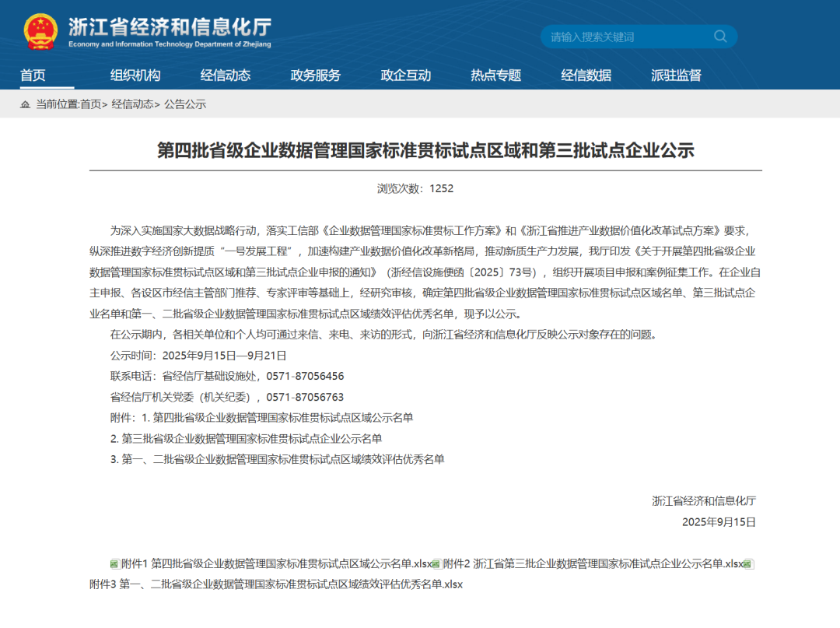Select 政务服务 in the top menu
This screenshot has height=628, width=840.
coord(316,75)
